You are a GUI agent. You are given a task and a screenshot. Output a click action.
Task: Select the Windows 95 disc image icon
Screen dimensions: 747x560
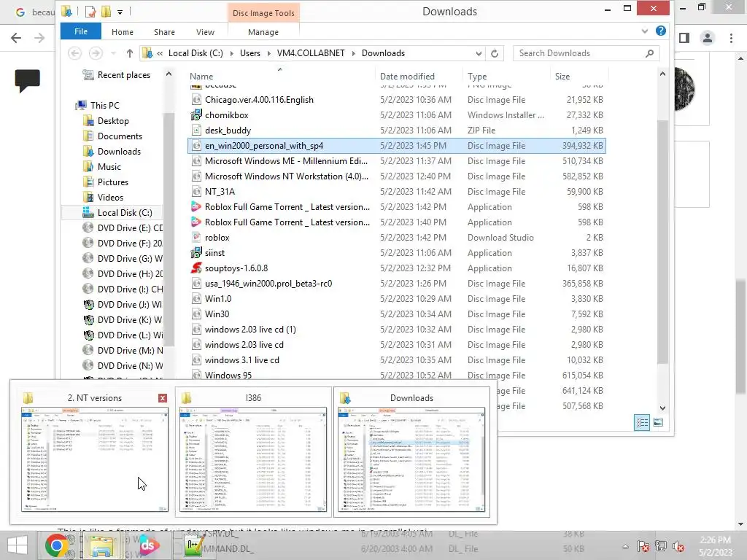pyautogui.click(x=196, y=376)
